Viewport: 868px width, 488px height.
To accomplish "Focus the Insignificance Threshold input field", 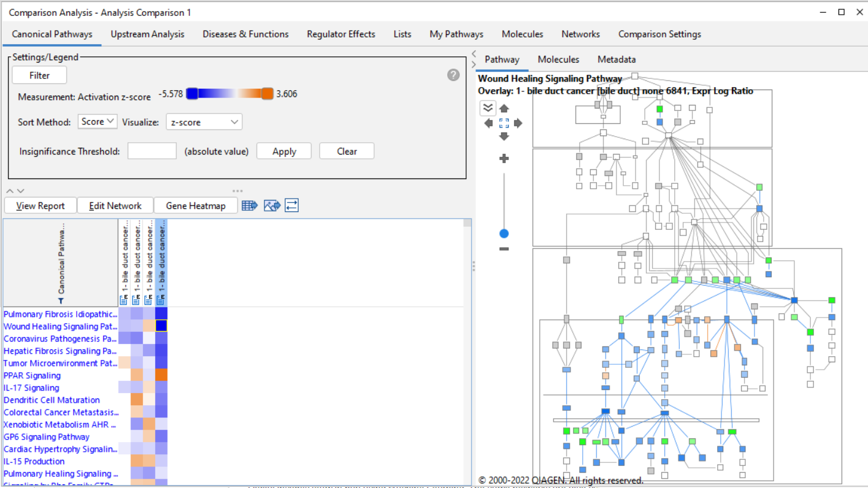I will pyautogui.click(x=152, y=151).
